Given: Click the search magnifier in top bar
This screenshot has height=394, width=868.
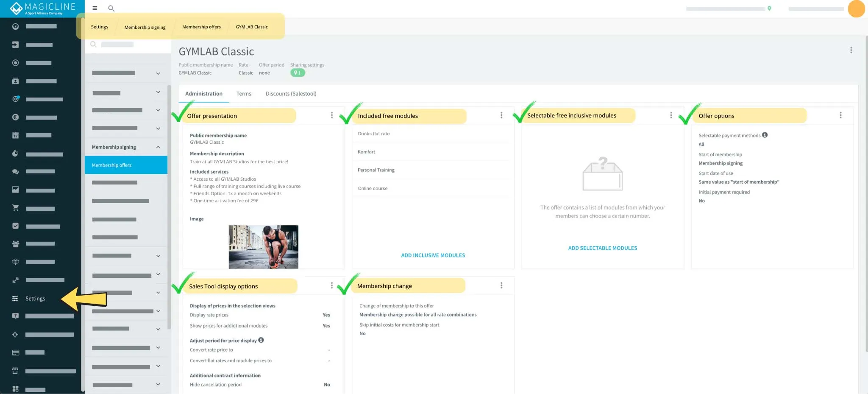Looking at the screenshot, I should (x=111, y=8).
